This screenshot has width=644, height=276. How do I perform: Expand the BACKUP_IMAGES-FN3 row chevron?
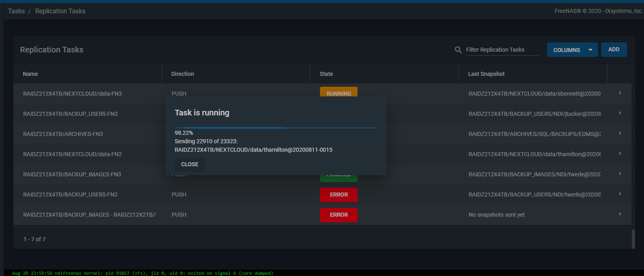tap(620, 174)
